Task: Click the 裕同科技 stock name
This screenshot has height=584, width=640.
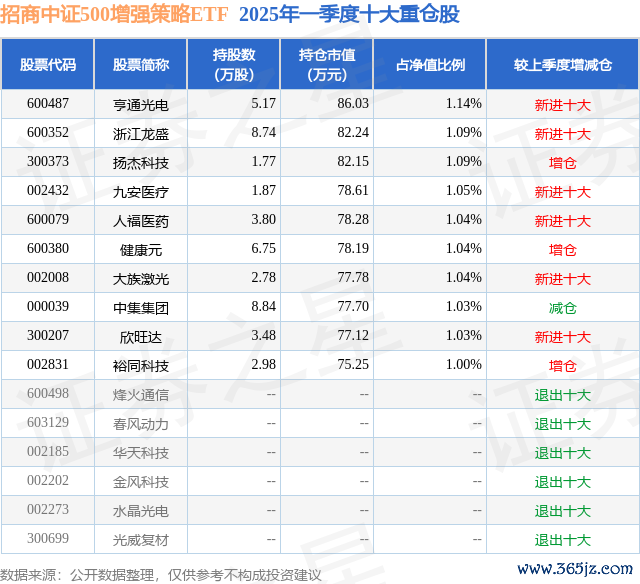Action: (x=141, y=366)
